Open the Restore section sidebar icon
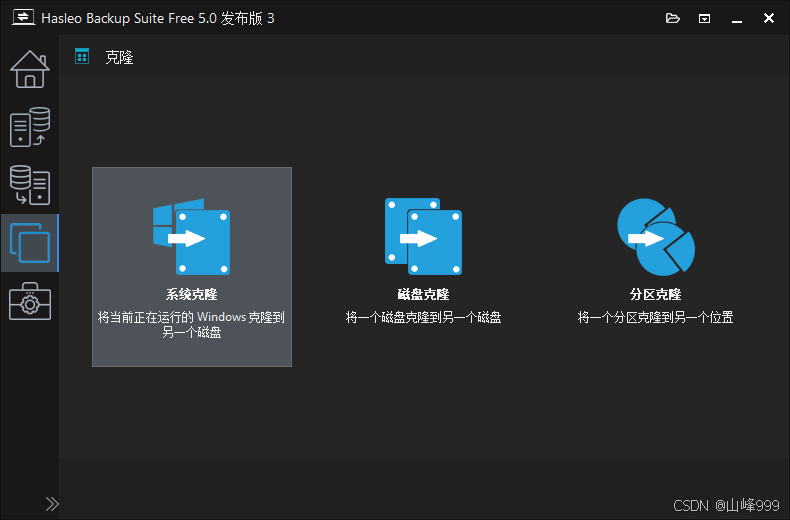 tap(30, 185)
